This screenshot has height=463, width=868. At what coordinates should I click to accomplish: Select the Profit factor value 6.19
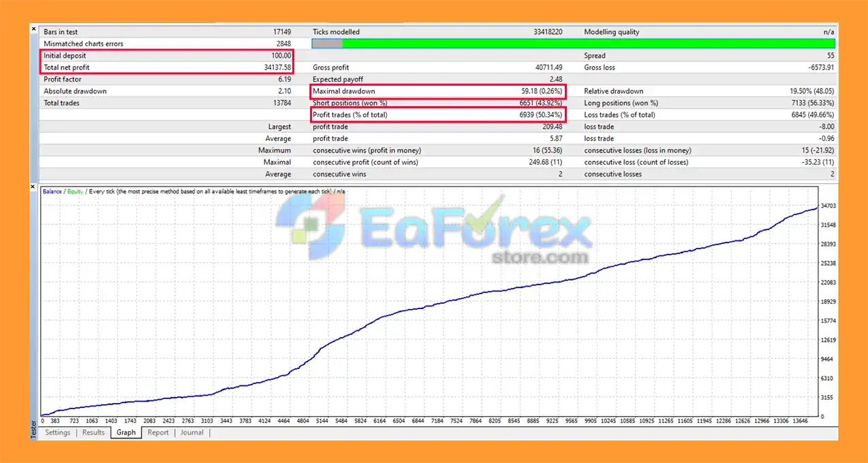tap(284, 80)
